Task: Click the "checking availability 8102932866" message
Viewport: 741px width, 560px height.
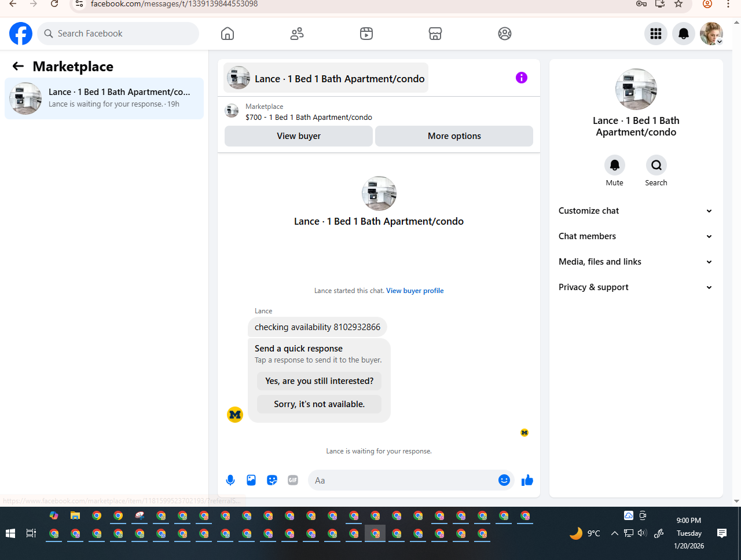Action: tap(317, 327)
